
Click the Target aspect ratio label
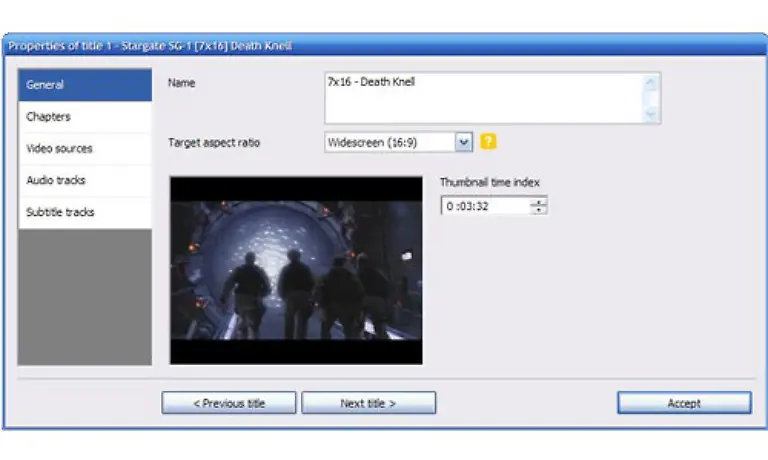pyautogui.click(x=214, y=143)
